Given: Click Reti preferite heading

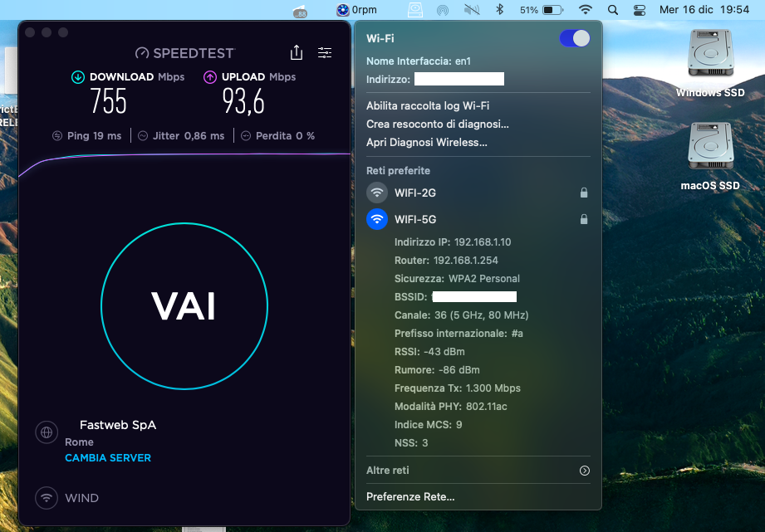Looking at the screenshot, I should [x=398, y=171].
